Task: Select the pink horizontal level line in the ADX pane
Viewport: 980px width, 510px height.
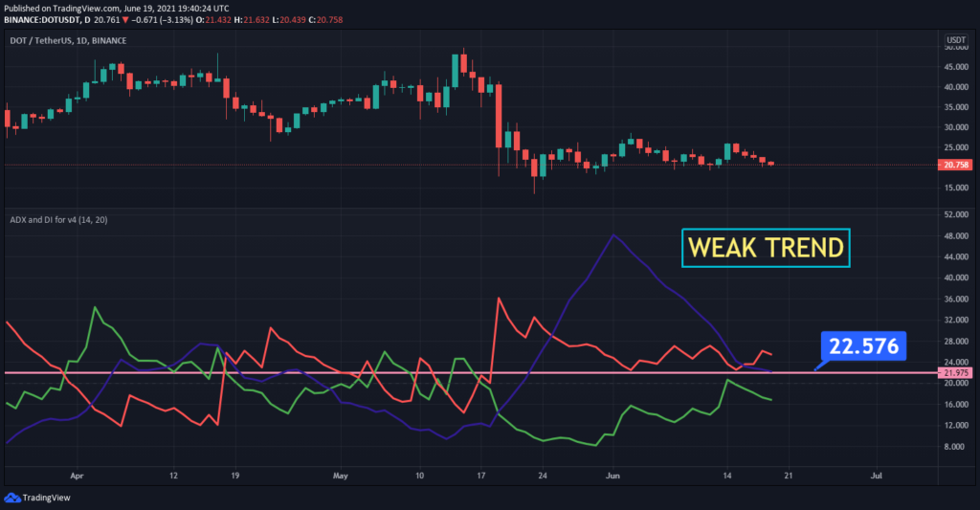Action: coord(469,373)
